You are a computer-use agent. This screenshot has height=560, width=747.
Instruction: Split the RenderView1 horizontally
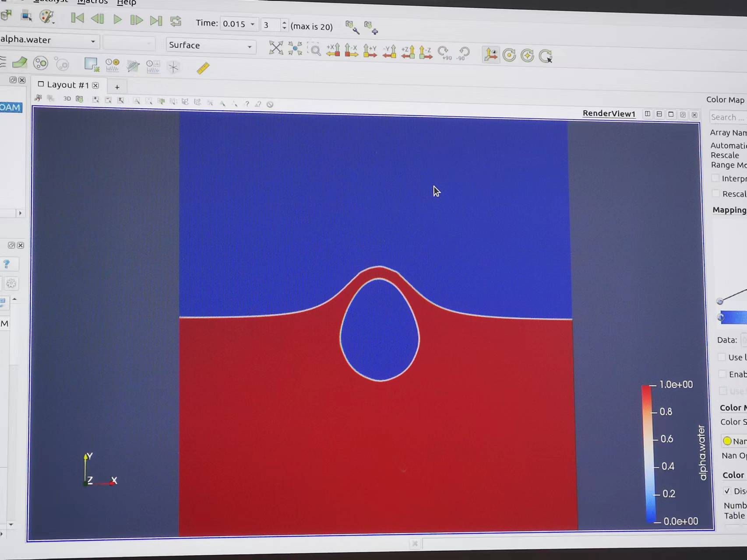tap(647, 114)
